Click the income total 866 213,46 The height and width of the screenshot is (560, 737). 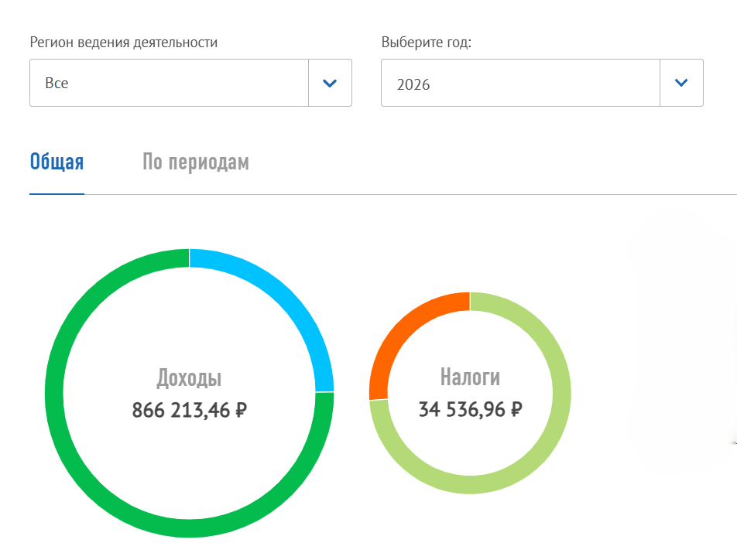181,410
